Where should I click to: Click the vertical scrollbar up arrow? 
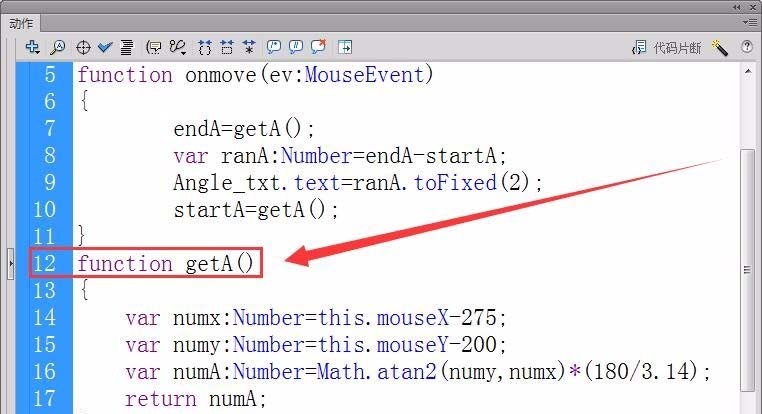pyautogui.click(x=748, y=71)
